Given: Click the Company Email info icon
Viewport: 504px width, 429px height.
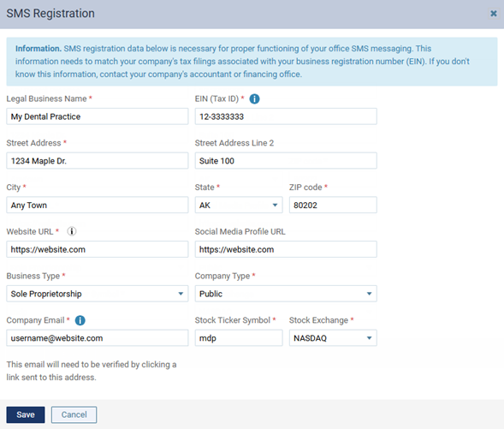Looking at the screenshot, I should (x=80, y=320).
